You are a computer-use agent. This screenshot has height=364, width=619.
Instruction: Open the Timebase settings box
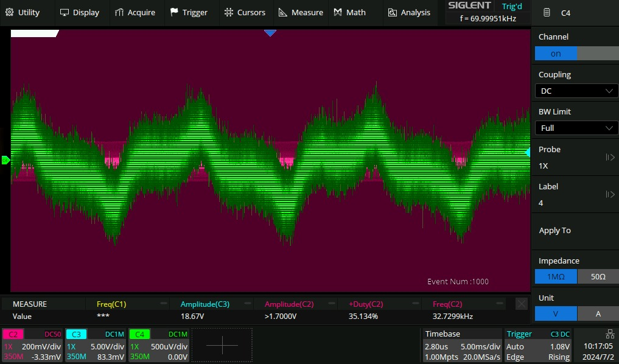[x=462, y=345]
